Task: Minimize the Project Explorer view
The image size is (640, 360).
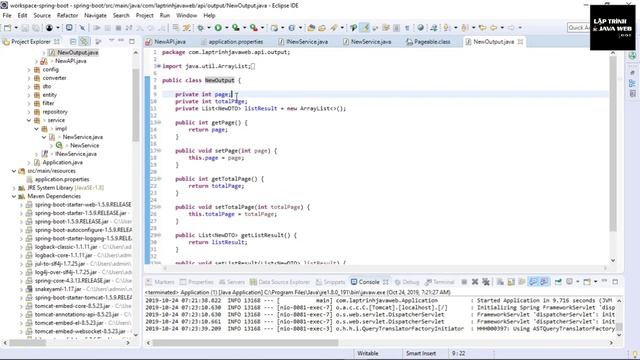Action: [121, 41]
